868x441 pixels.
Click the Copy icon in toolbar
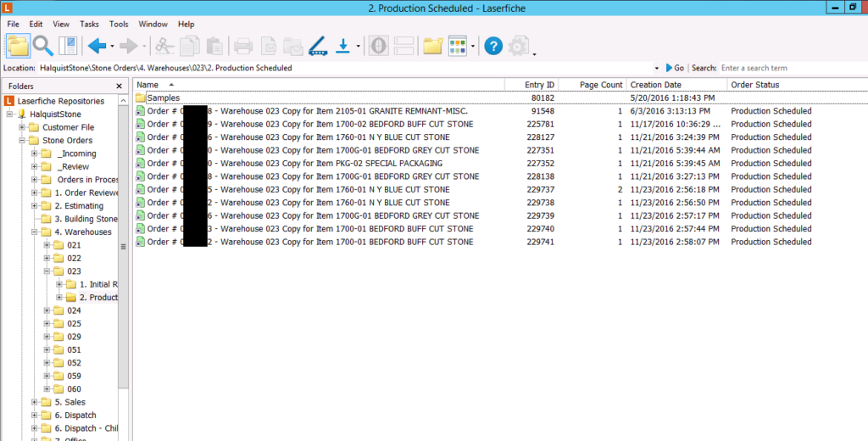(x=189, y=46)
